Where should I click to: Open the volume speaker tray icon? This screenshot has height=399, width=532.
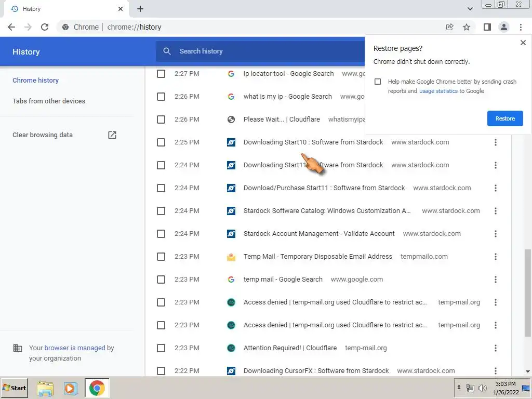482,388
